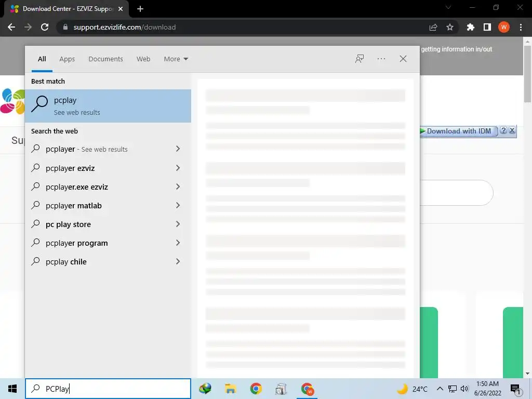
Task: Switch to the Apps search tab
Action: pos(67,59)
